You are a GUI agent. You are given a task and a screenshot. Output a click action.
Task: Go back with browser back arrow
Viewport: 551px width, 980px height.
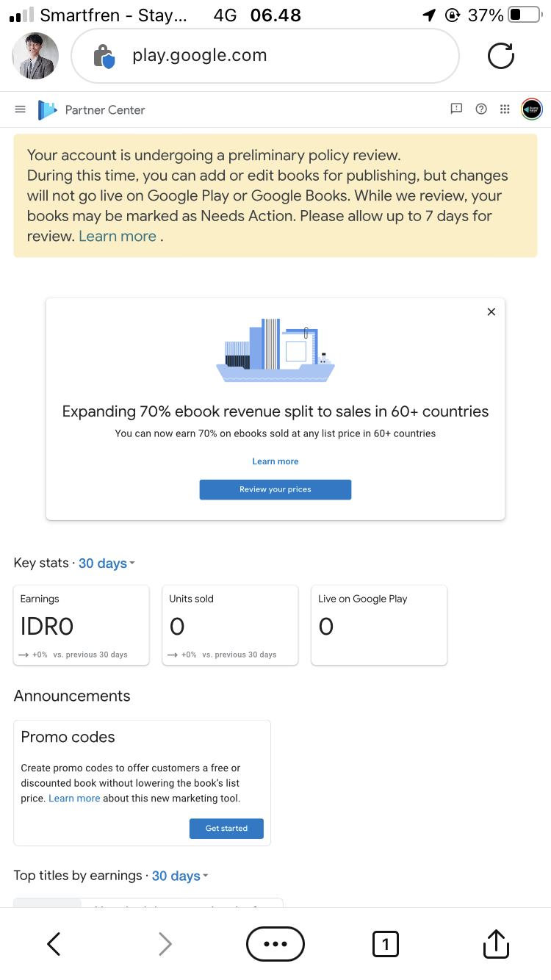tap(54, 944)
